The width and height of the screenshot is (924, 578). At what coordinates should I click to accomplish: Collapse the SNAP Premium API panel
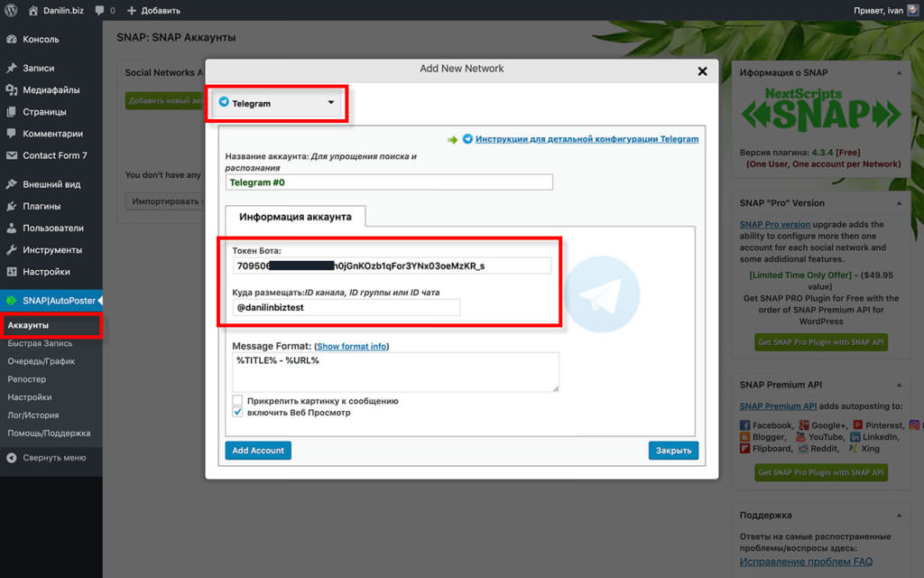coord(899,386)
